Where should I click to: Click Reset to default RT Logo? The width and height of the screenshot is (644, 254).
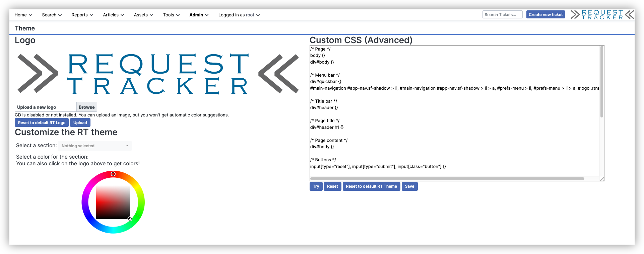coord(42,123)
